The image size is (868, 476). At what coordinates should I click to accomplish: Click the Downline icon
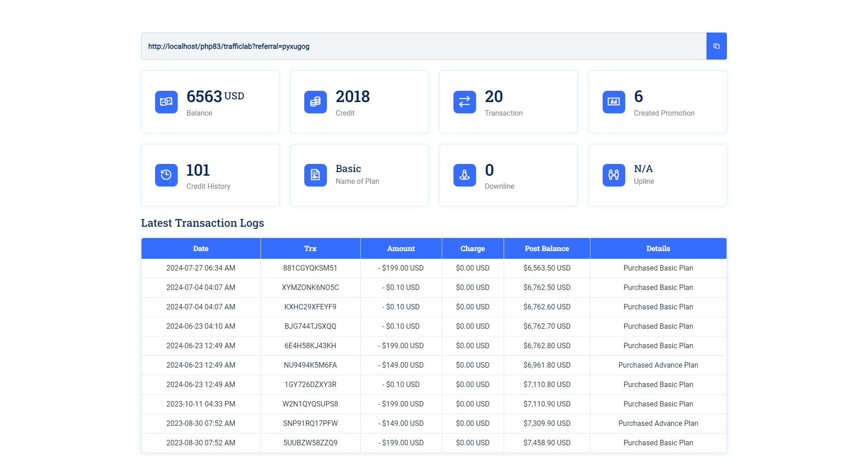(x=465, y=175)
